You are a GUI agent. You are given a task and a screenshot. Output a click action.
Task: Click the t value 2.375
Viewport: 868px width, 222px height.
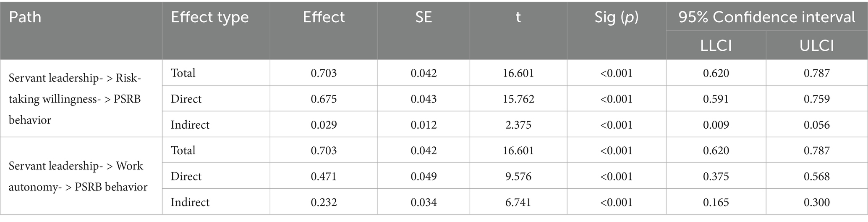point(518,125)
